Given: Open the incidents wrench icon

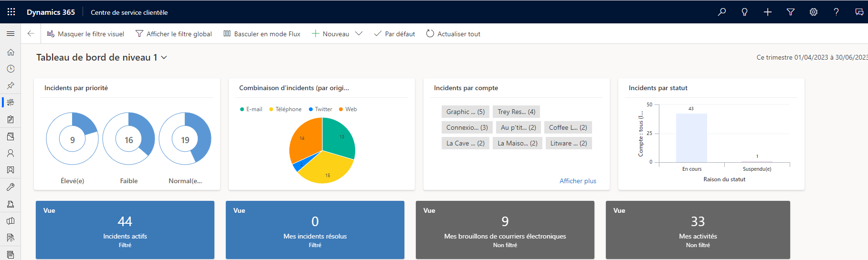Looking at the screenshot, I should coord(11,187).
